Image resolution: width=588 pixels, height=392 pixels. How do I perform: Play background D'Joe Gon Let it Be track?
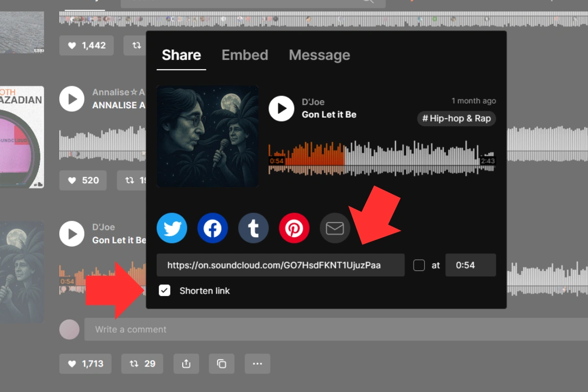tap(72, 234)
